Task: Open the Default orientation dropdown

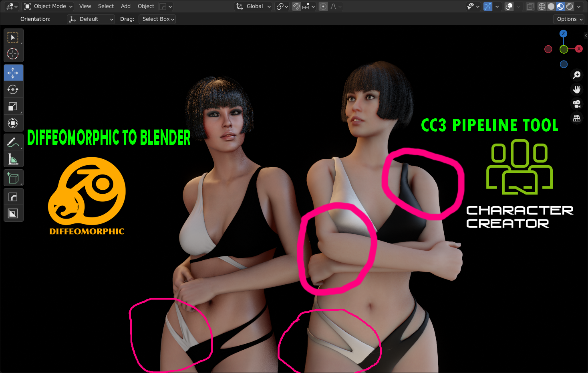Action: pyautogui.click(x=91, y=19)
